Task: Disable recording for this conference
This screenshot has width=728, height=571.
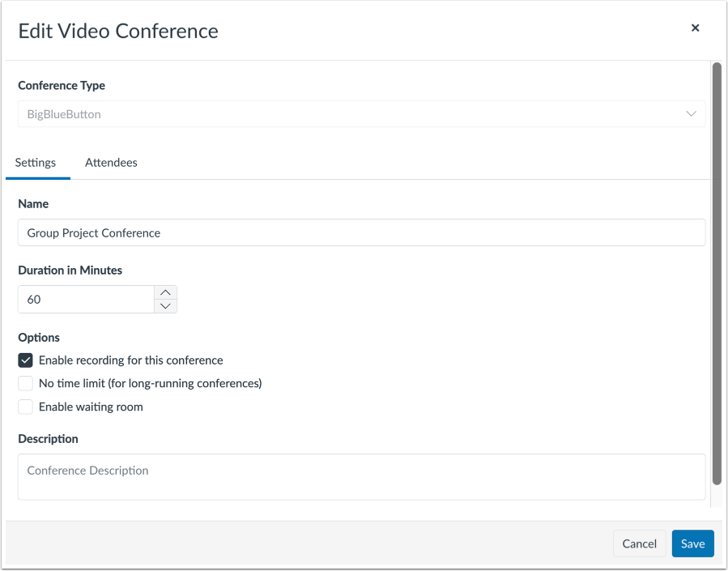Action: coord(25,360)
